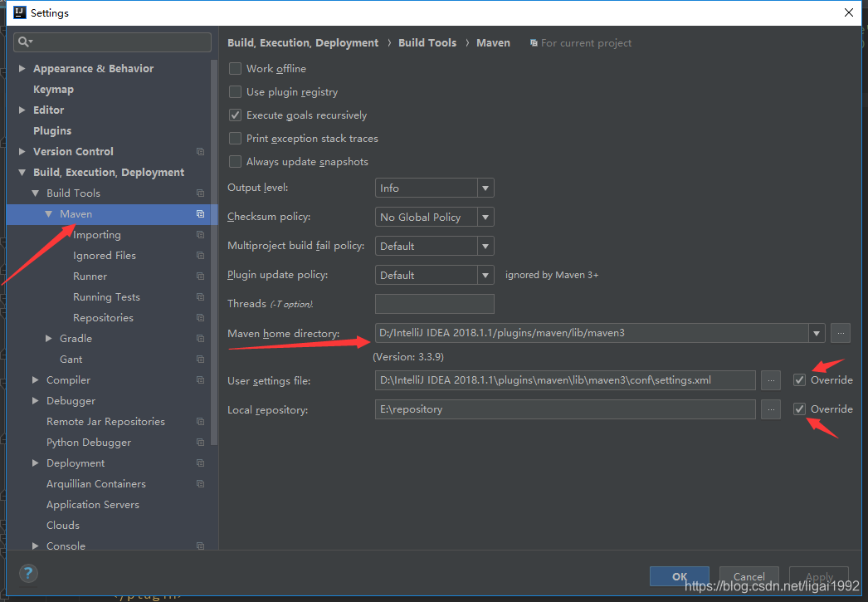Image resolution: width=868 pixels, height=602 pixels.
Task: Click project-level icon on Maven row
Action: tap(200, 213)
